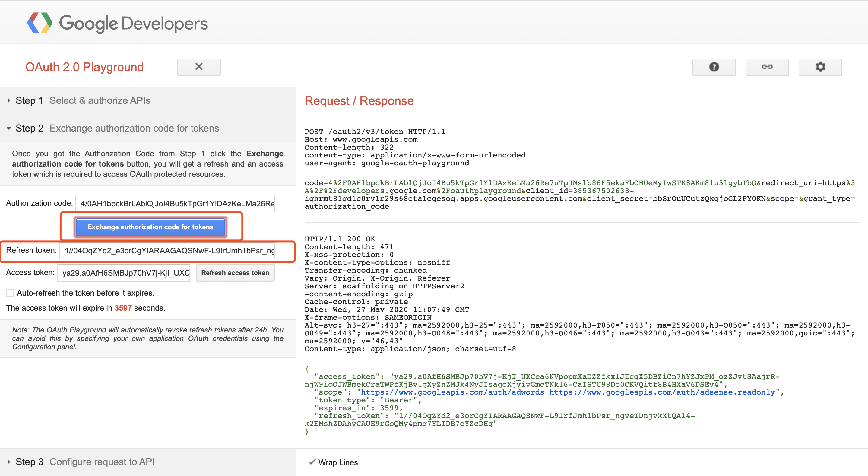The image size is (868, 476).
Task: Click Exchange authorization code for tokens
Action: (x=150, y=227)
